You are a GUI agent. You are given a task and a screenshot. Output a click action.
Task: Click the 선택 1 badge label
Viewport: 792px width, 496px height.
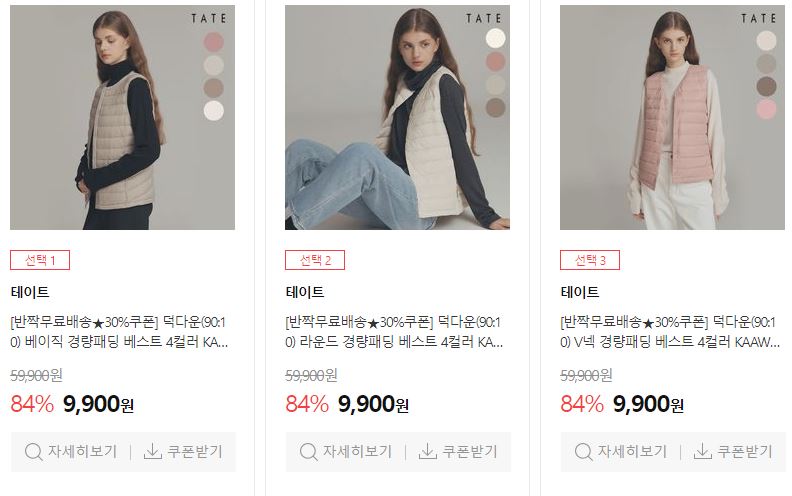[x=40, y=260]
